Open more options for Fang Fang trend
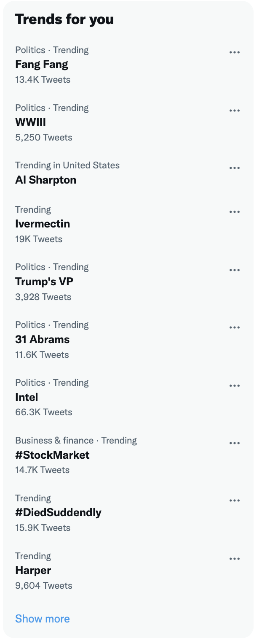Image resolution: width=262 pixels, height=644 pixels. tap(234, 52)
